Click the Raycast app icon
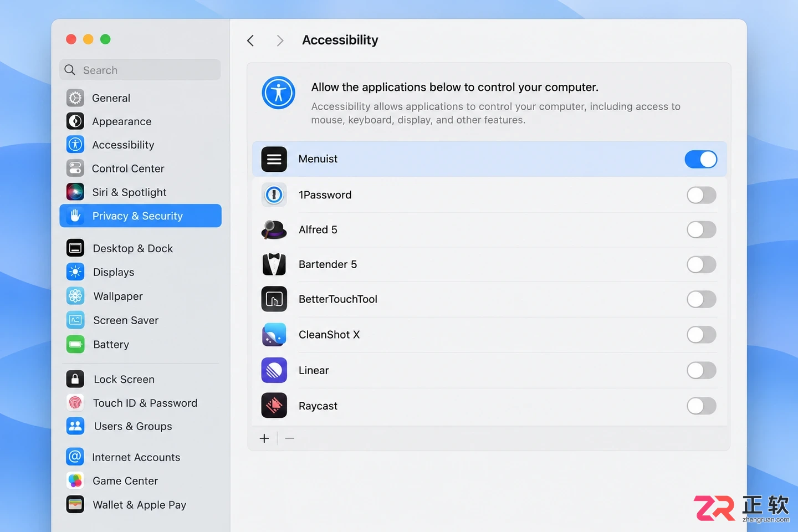 pos(274,406)
